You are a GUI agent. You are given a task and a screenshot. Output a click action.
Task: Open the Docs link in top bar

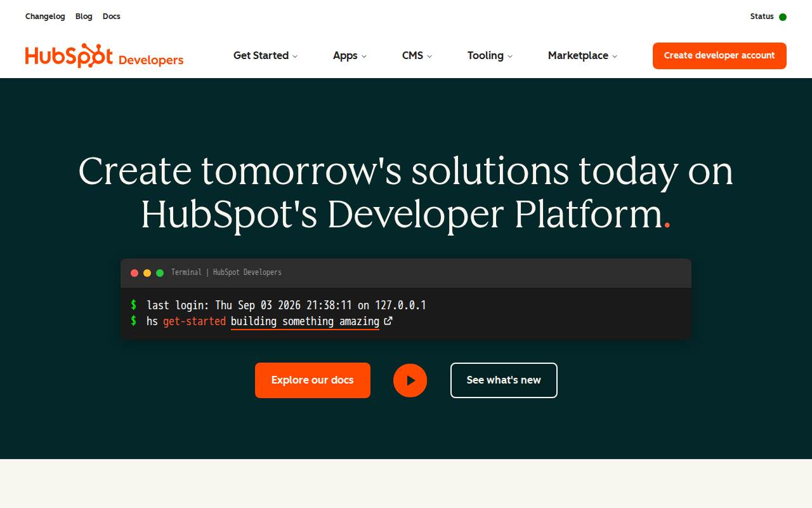tap(112, 17)
